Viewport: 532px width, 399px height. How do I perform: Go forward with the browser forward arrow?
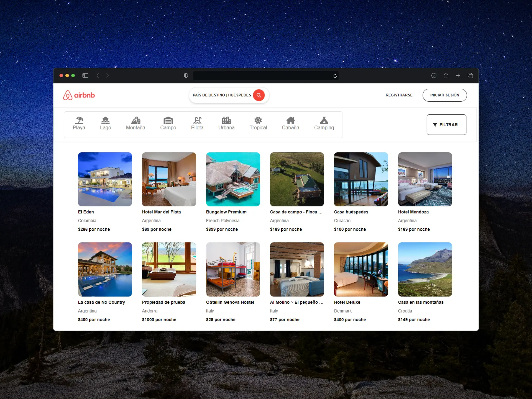(108, 75)
